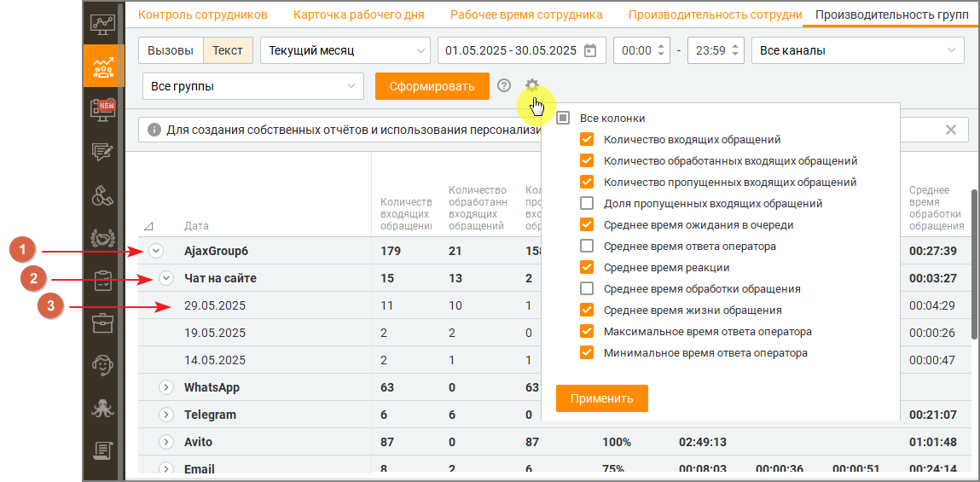
Task: Open the headset operator sidebar icon
Action: (x=103, y=365)
